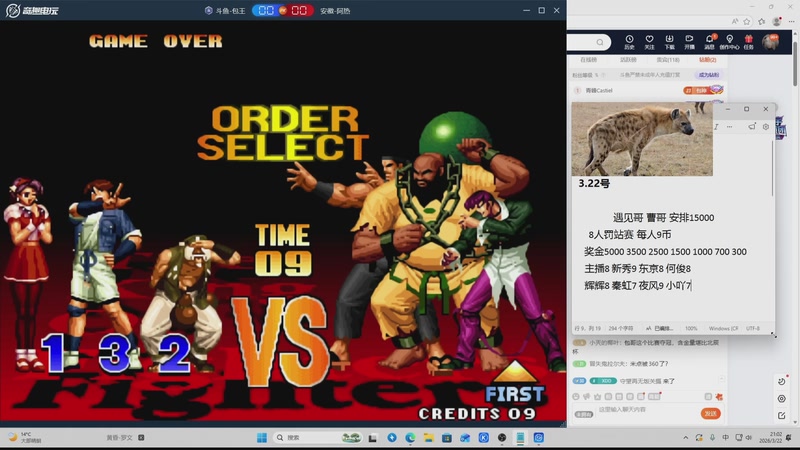
Task: Open the 消息 notification bell icon
Action: point(709,42)
